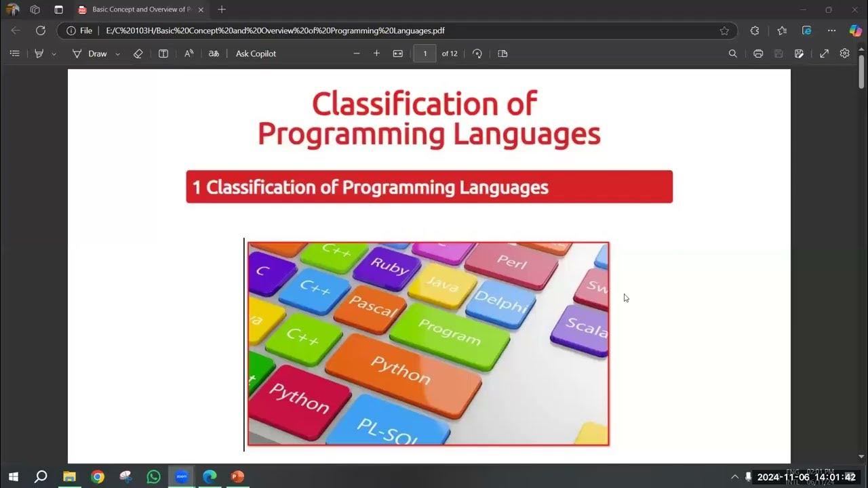Print the PDF document

click(758, 54)
